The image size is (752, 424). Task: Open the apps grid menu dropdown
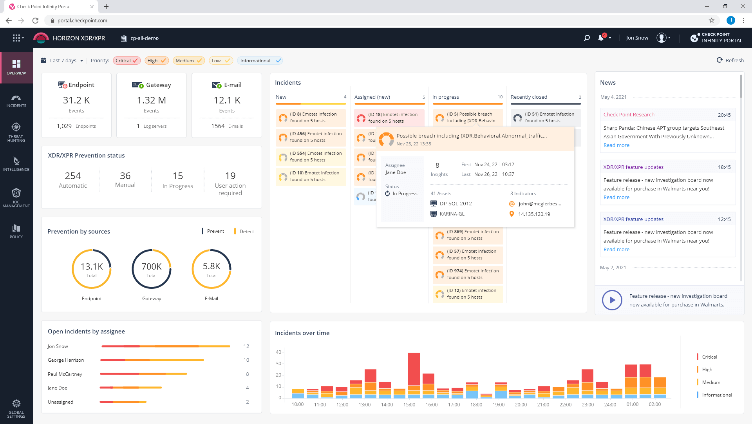(17, 38)
